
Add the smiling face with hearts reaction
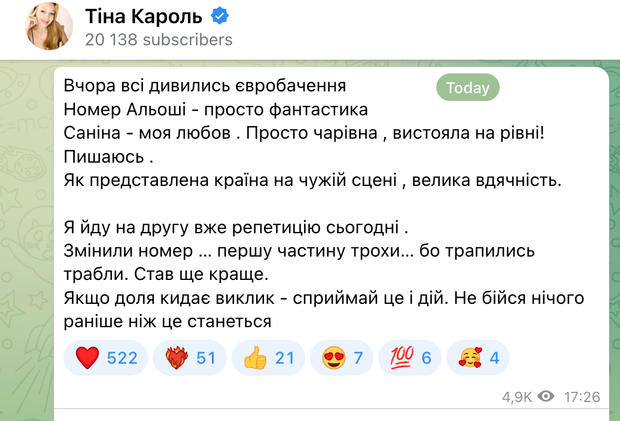click(479, 358)
